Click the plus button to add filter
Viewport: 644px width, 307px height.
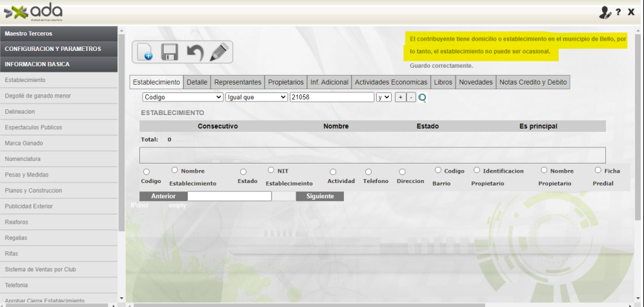point(399,97)
